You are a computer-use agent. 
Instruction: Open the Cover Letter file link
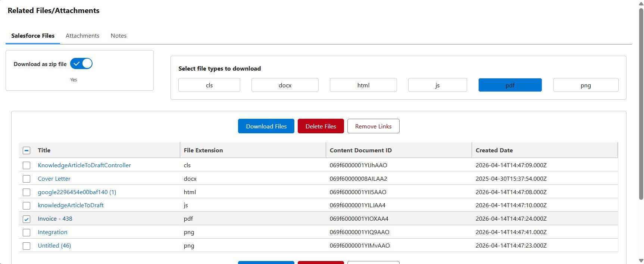coord(54,178)
